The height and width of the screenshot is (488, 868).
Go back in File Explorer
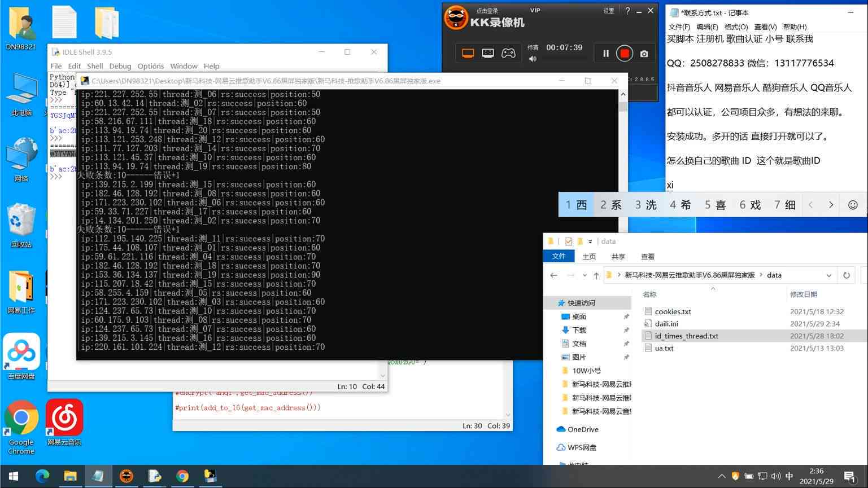553,275
